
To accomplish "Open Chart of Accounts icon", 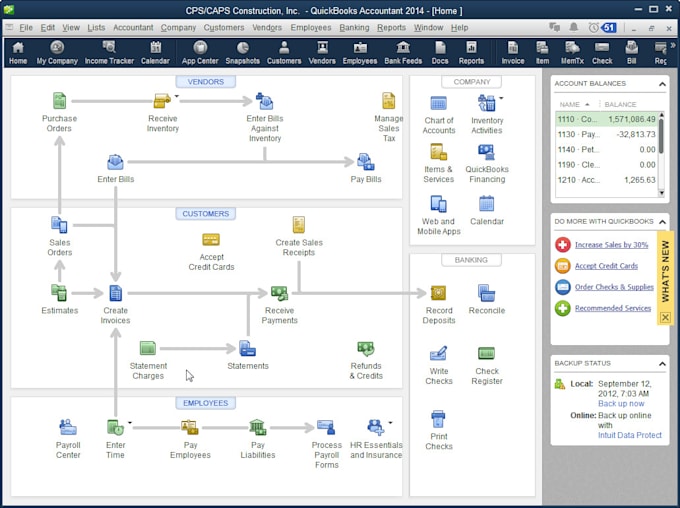I will coord(438,103).
